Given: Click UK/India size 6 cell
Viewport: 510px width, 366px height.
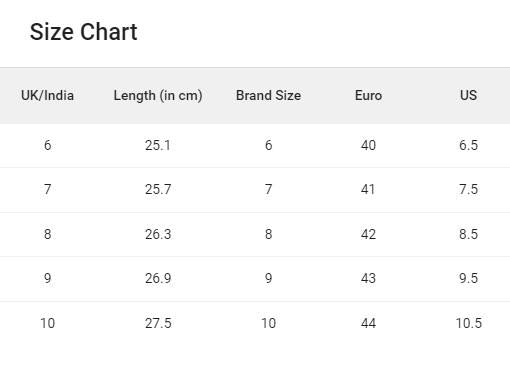Looking at the screenshot, I should point(47,145).
